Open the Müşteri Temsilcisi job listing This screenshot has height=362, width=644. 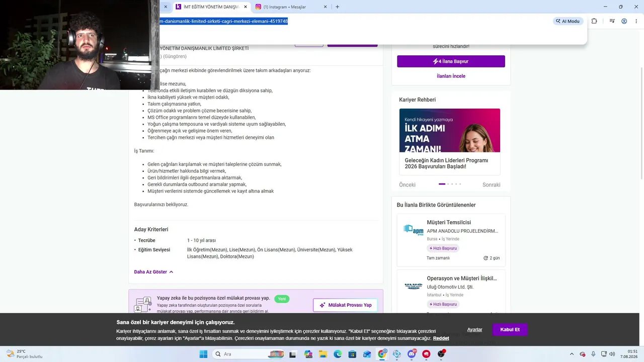click(449, 222)
